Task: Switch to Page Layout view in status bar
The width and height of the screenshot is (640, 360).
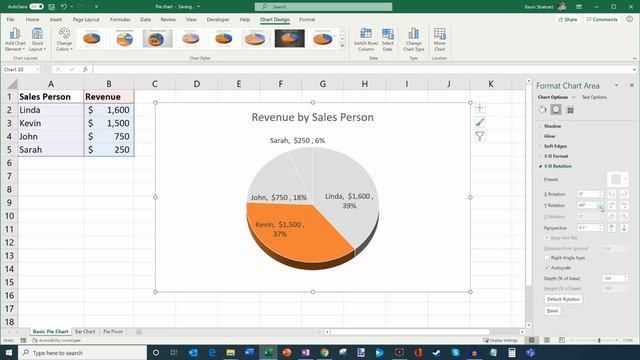Action: click(547, 340)
